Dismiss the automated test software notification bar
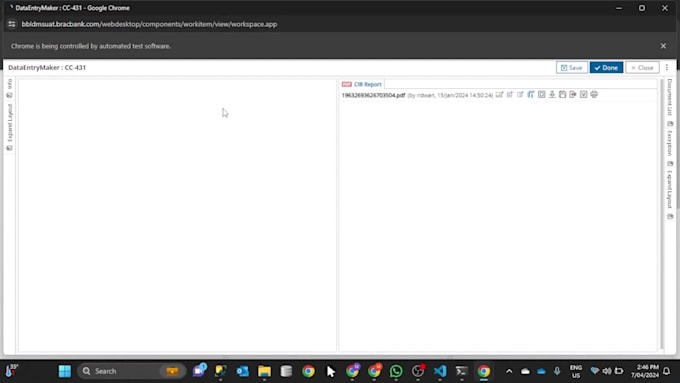Image resolution: width=680 pixels, height=383 pixels. [663, 46]
